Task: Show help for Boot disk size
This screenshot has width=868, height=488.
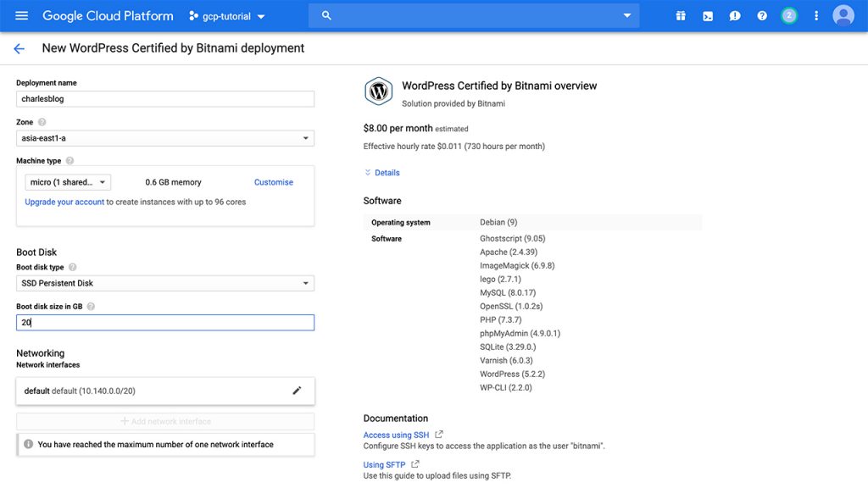Action: coord(91,307)
